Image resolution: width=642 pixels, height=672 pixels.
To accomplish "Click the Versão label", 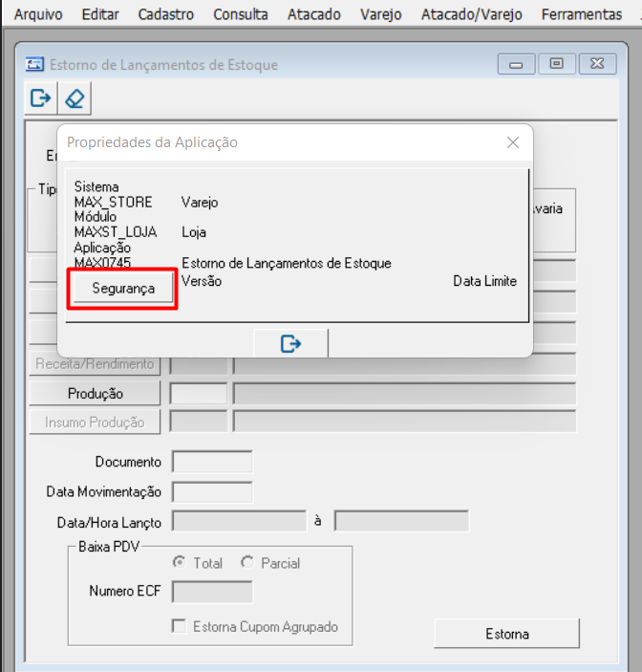I will [202, 281].
